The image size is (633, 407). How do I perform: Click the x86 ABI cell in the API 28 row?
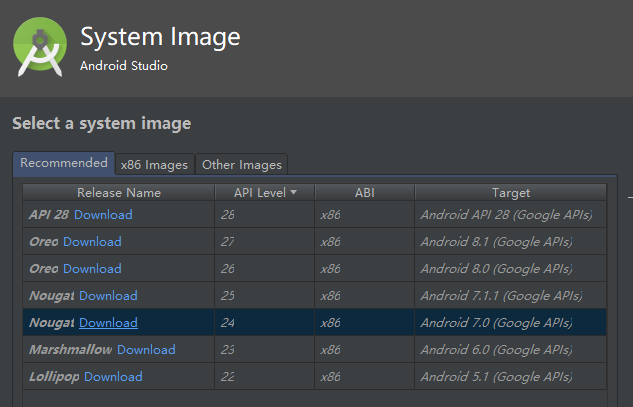pos(365,214)
